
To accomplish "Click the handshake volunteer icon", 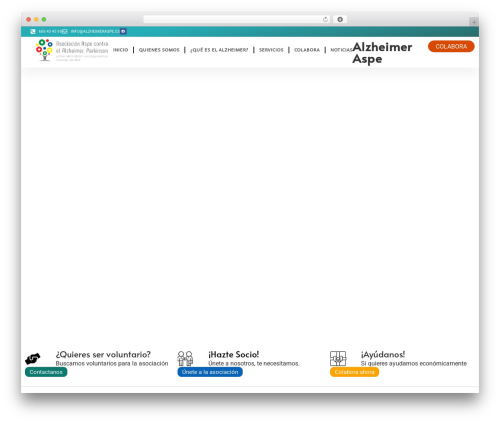I will click(x=33, y=359).
